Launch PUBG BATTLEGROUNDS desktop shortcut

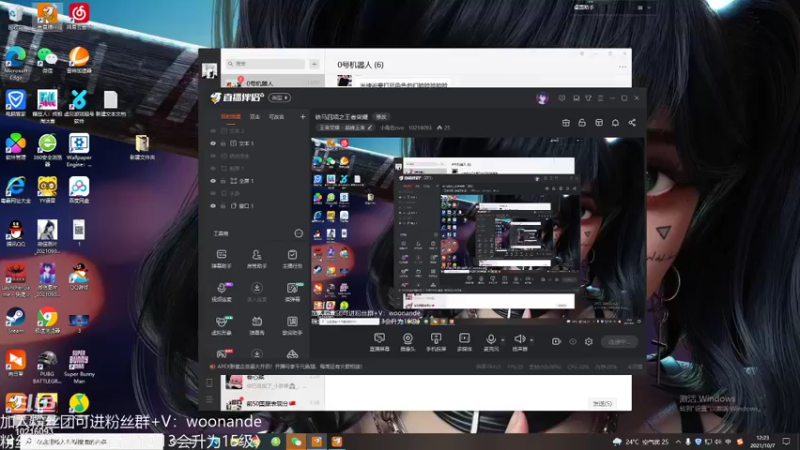(47, 366)
